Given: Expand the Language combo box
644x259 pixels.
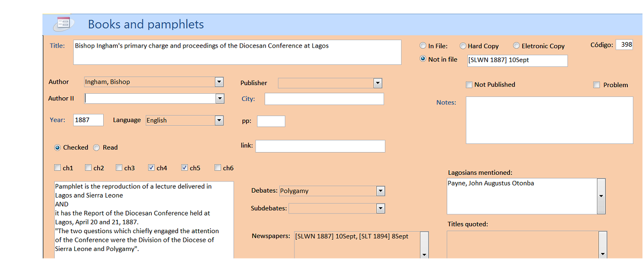Looking at the screenshot, I should [219, 120].
